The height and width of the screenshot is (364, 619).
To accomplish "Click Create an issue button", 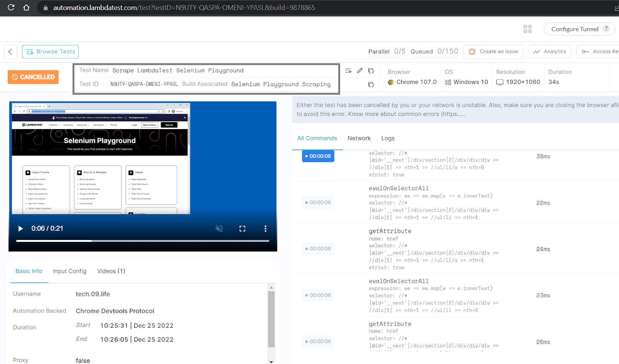I will click(493, 52).
